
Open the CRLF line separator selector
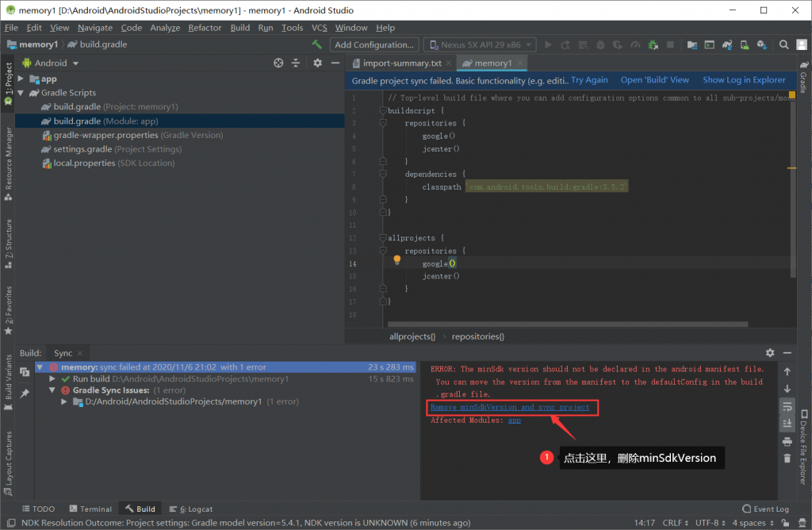[x=676, y=523]
